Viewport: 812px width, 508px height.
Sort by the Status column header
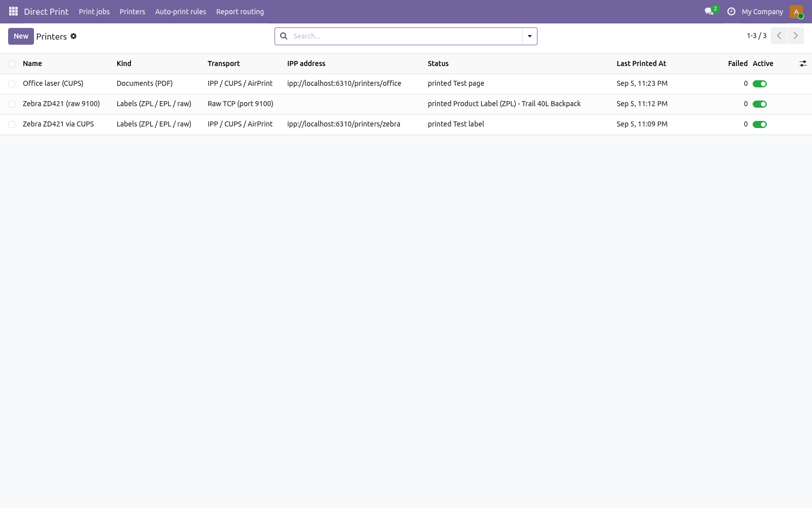pos(438,63)
